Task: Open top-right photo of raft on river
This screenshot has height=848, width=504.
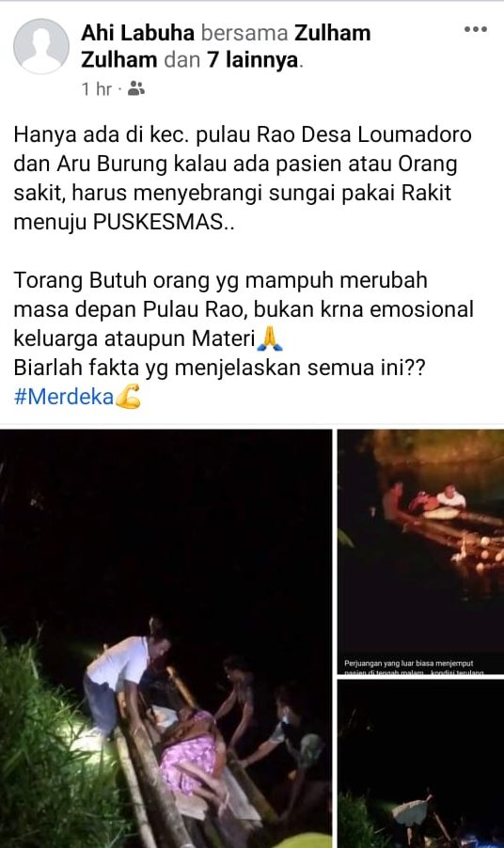Action: click(x=420, y=552)
